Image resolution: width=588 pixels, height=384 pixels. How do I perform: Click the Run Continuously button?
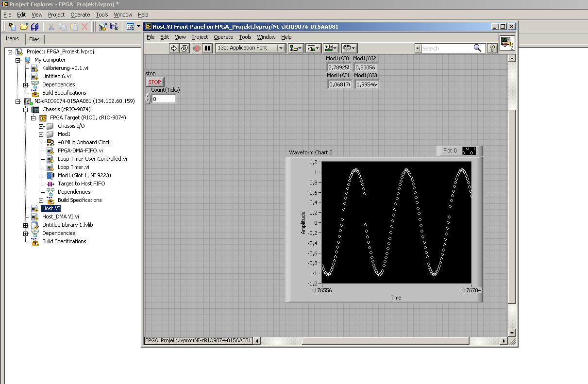pos(185,48)
